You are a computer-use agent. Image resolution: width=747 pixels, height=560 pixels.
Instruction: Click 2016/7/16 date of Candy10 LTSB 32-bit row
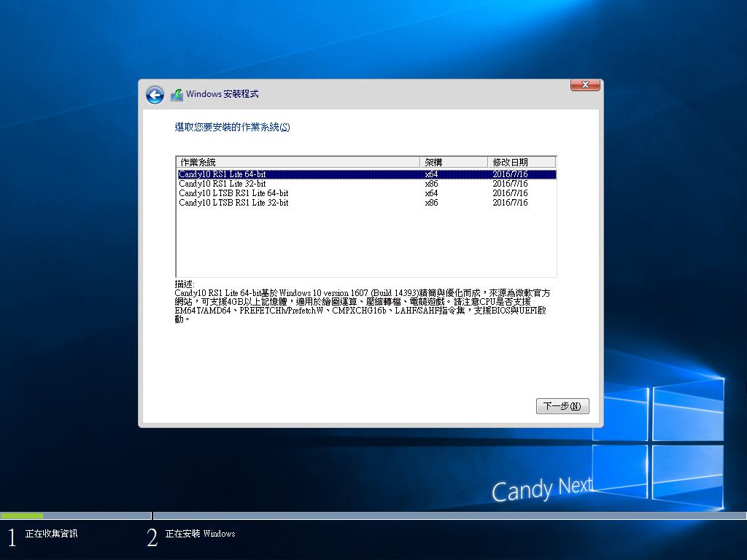tap(510, 203)
